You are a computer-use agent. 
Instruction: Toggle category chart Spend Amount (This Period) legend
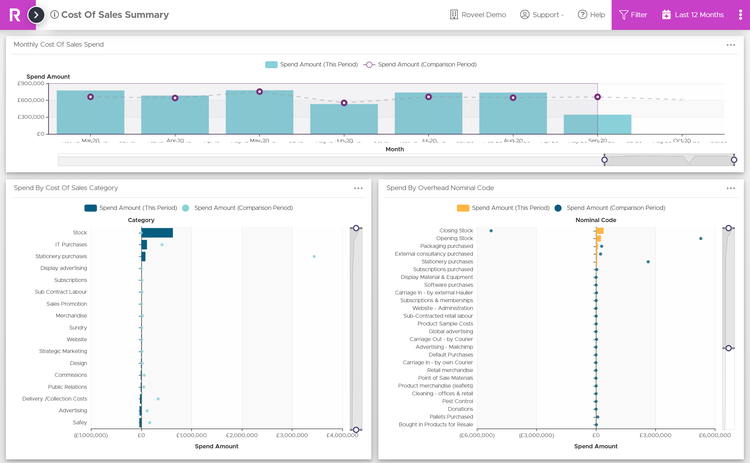click(132, 208)
